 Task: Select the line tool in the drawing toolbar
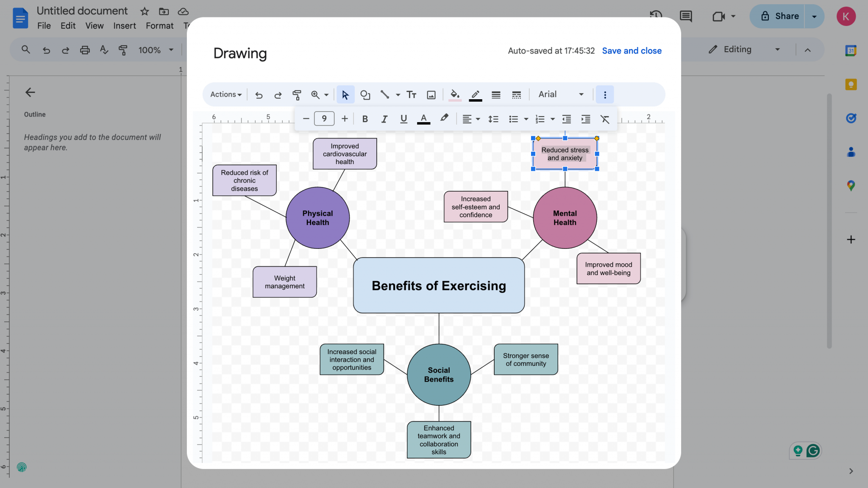pyautogui.click(x=385, y=95)
